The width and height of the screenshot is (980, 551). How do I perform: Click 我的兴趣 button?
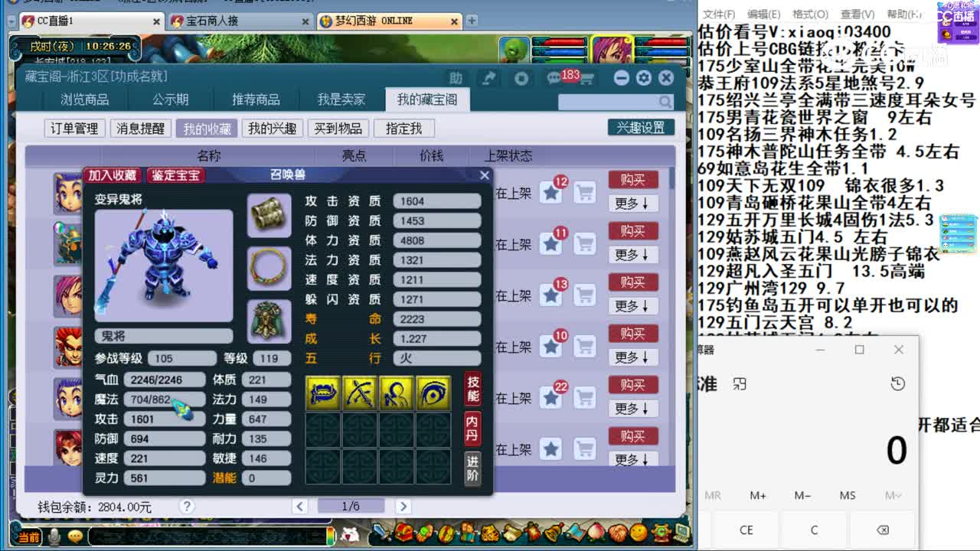pos(272,129)
